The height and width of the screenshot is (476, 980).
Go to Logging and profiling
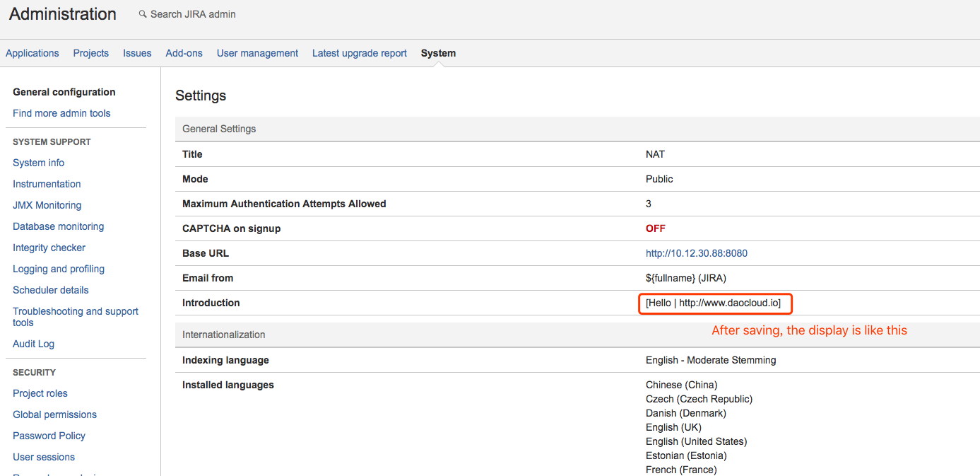point(59,269)
